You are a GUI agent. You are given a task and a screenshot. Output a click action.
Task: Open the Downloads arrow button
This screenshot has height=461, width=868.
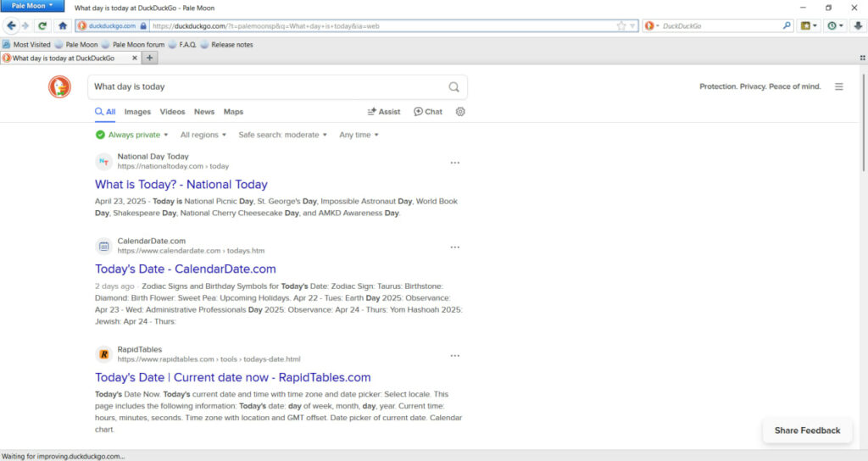858,26
